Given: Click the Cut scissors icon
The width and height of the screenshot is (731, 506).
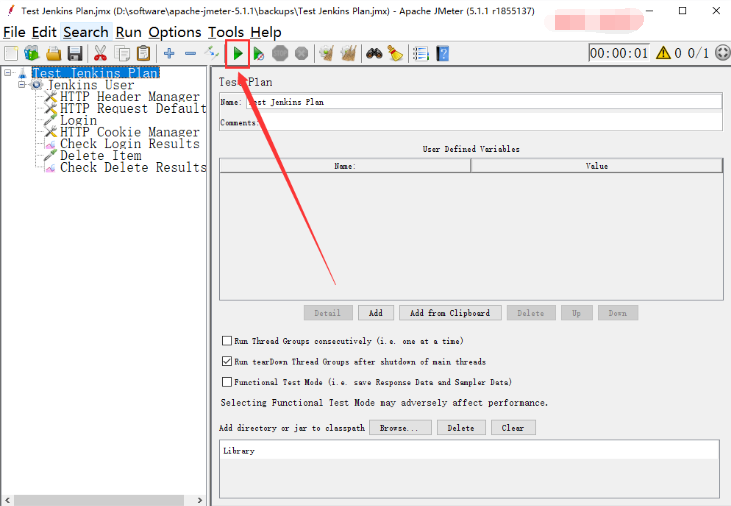Looking at the screenshot, I should tap(100, 54).
